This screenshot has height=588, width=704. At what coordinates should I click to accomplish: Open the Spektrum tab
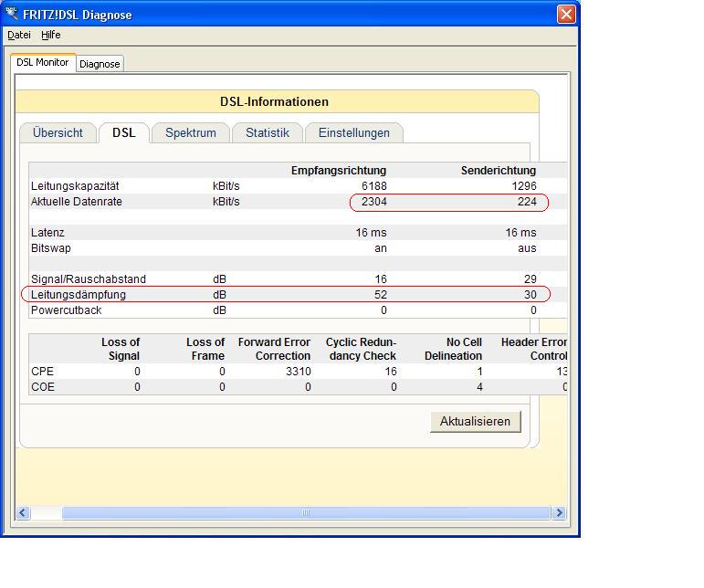(191, 133)
